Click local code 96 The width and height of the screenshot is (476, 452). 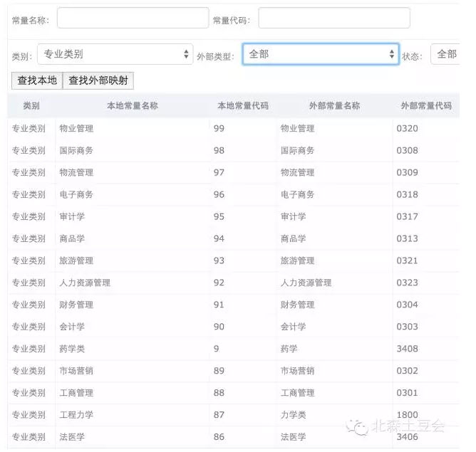click(x=219, y=194)
